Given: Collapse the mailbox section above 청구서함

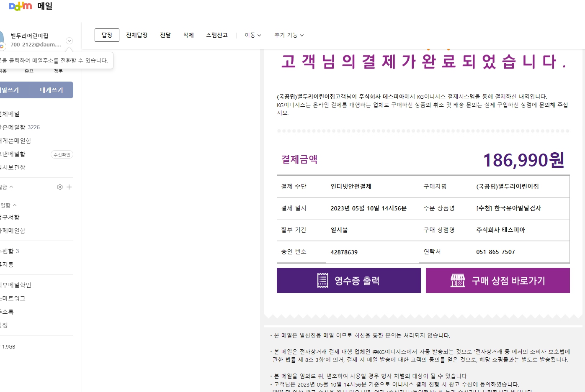Looking at the screenshot, I should (15, 205).
